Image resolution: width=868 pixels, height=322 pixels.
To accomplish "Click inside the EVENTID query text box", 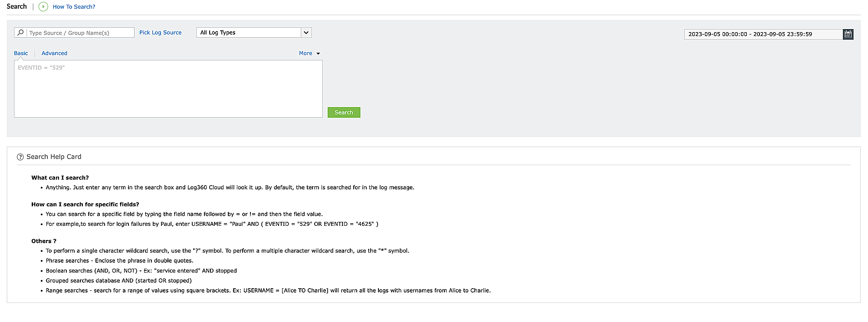I will click(x=168, y=89).
